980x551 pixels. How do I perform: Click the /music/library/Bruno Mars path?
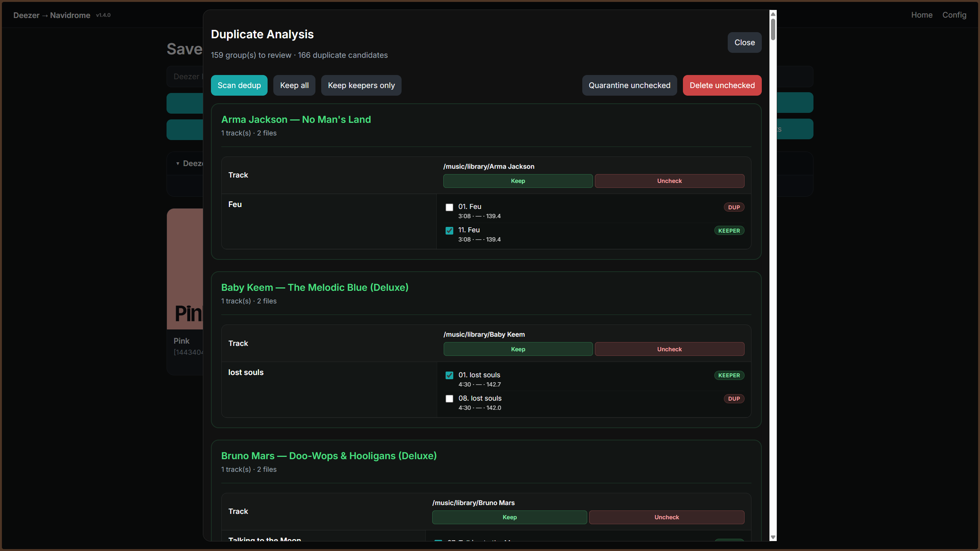474,503
